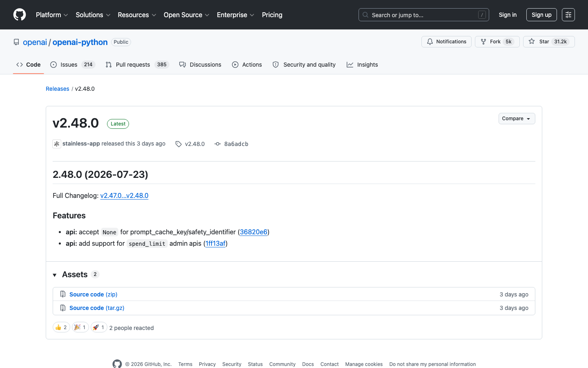Open the Actions tab

point(247,65)
